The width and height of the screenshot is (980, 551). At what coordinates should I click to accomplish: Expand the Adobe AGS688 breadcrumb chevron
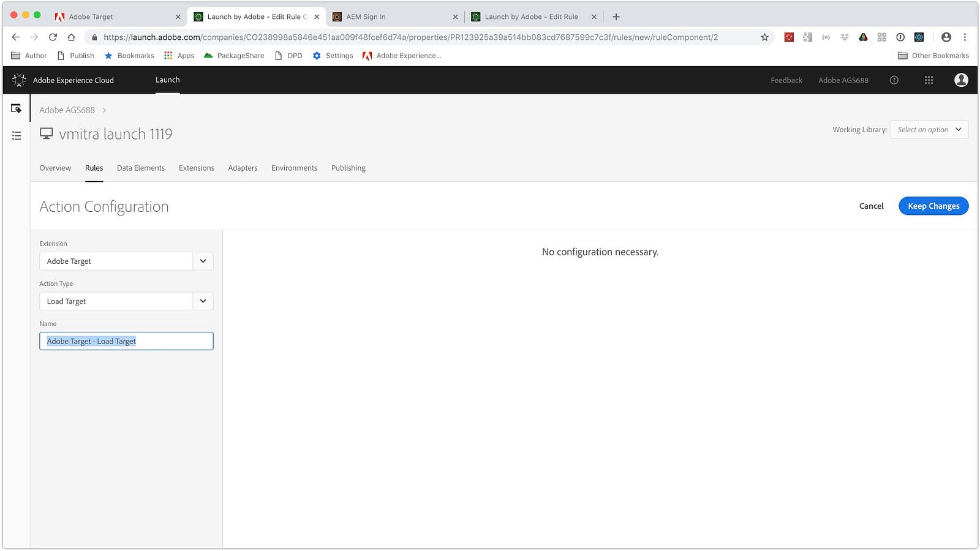pos(105,110)
